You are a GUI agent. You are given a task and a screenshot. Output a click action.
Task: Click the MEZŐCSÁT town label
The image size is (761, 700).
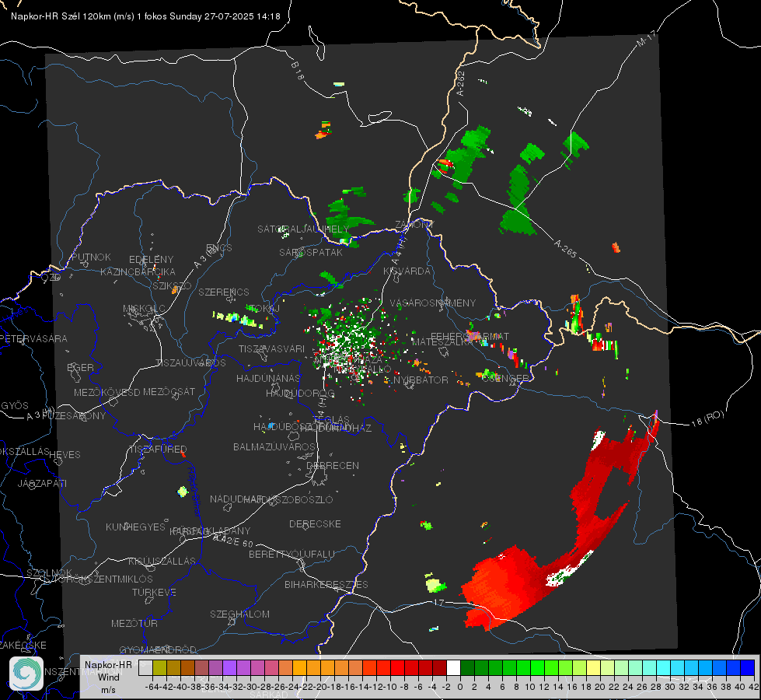169,391
